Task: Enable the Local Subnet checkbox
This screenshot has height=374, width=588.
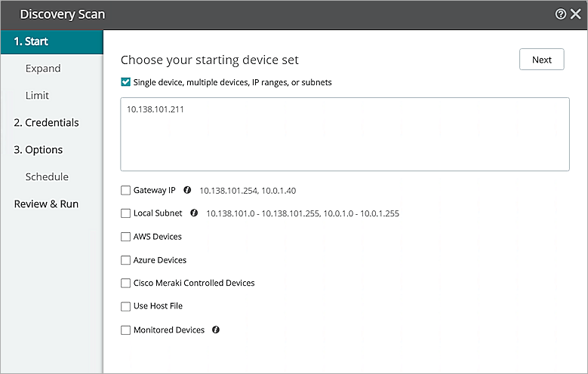Action: 125,213
